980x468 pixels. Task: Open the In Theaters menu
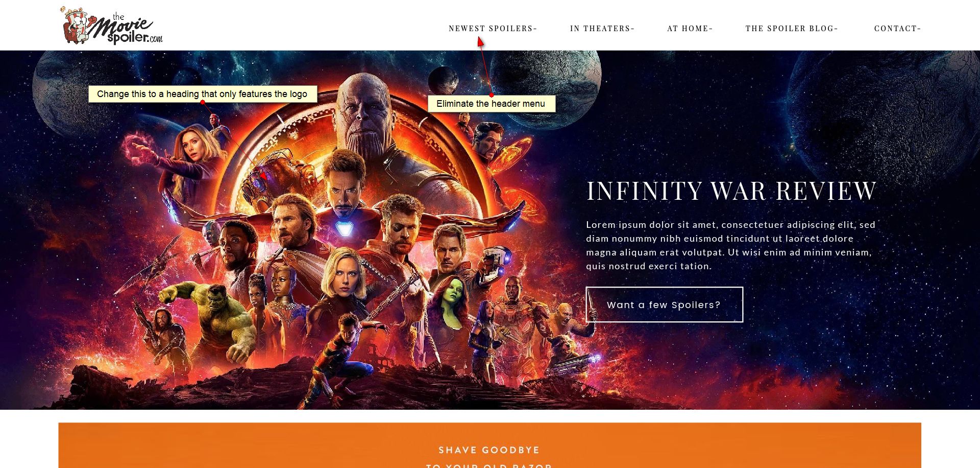(x=602, y=29)
